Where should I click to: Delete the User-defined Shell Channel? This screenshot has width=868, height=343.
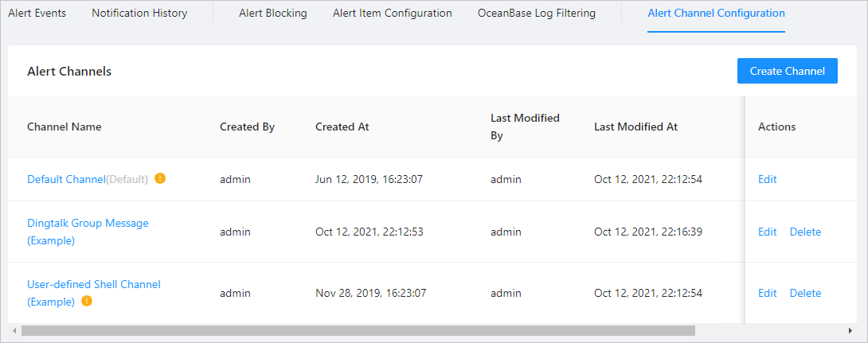pyautogui.click(x=805, y=293)
